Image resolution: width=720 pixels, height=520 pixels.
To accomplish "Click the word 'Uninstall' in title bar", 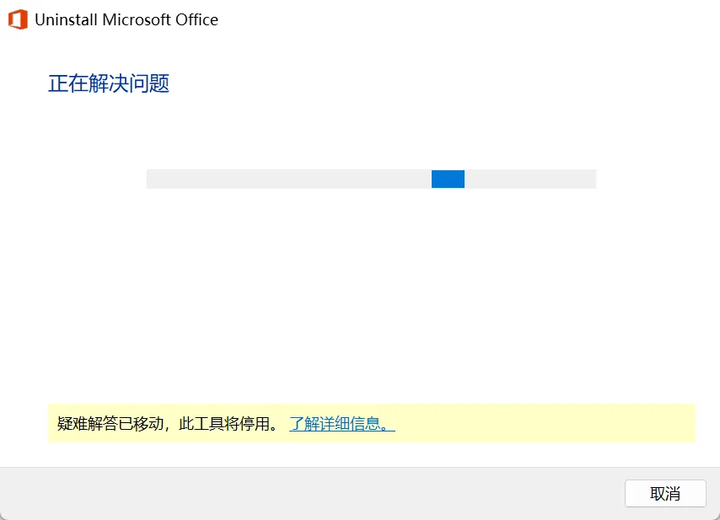I will pyautogui.click(x=66, y=19).
